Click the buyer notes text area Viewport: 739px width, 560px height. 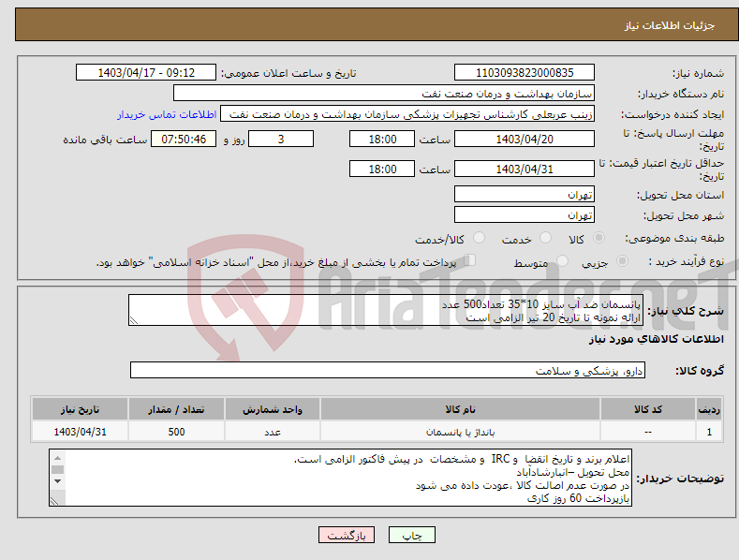click(340, 478)
